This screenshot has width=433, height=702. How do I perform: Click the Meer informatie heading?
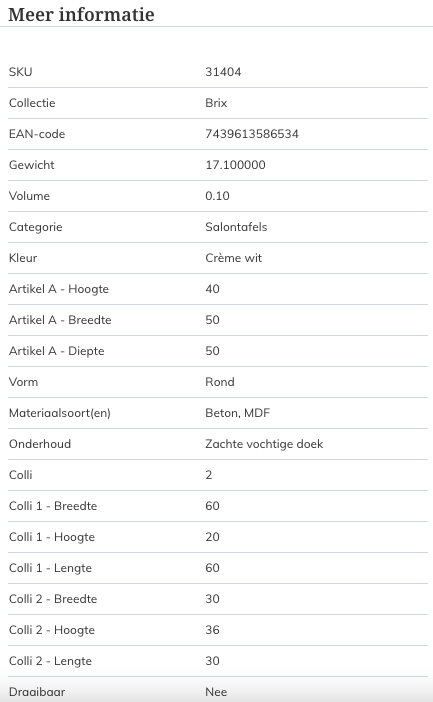click(81, 14)
